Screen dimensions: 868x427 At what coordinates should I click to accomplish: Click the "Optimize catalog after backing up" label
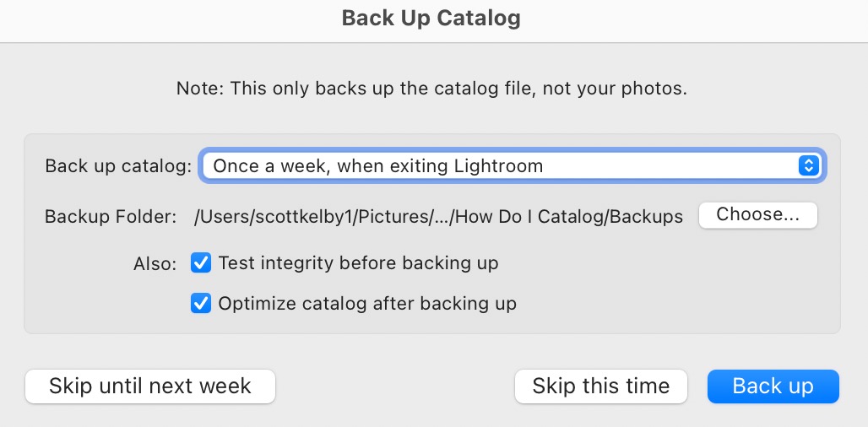367,303
